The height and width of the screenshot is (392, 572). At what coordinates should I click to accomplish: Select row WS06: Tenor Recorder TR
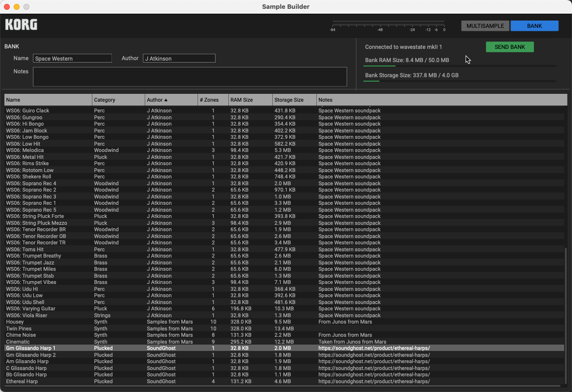click(x=284, y=242)
